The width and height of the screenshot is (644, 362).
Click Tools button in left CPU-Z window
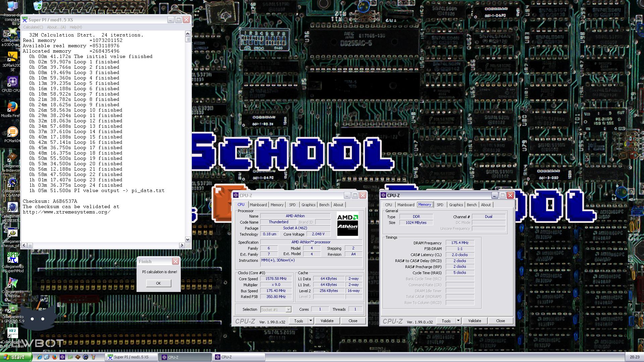pyautogui.click(x=299, y=321)
